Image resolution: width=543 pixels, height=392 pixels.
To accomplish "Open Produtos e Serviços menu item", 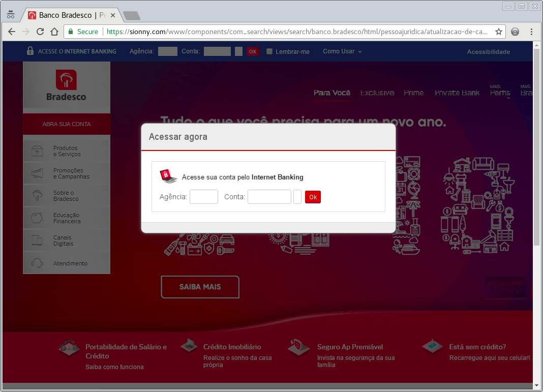I will point(67,151).
